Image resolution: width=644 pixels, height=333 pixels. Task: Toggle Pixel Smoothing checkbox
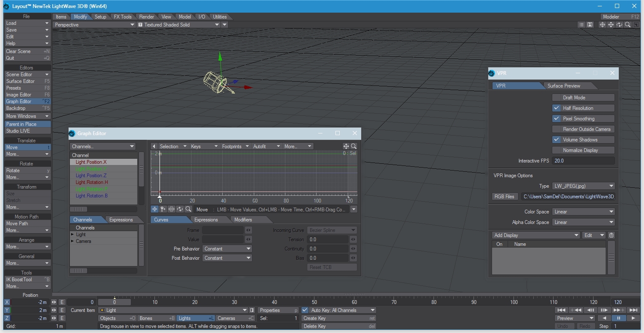583,119
